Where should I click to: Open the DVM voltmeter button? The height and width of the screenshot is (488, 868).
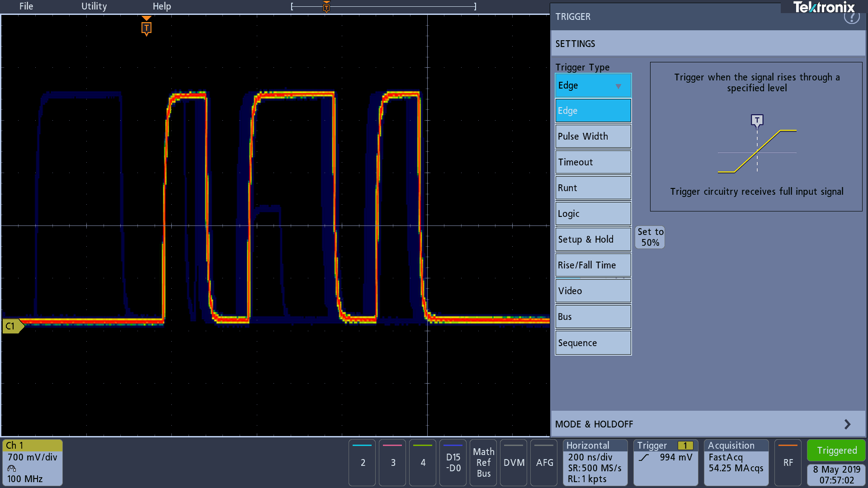pos(514,462)
